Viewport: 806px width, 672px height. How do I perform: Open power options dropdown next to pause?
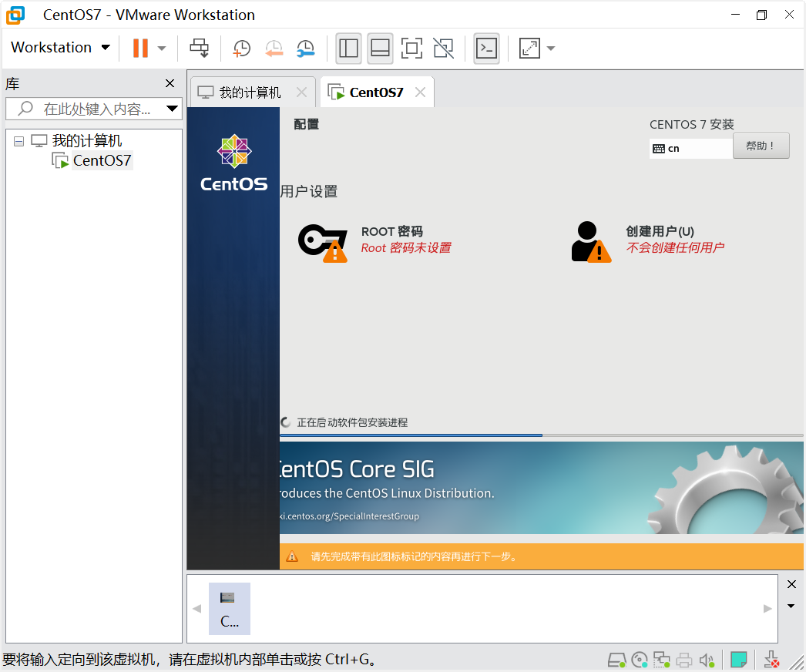[162, 49]
